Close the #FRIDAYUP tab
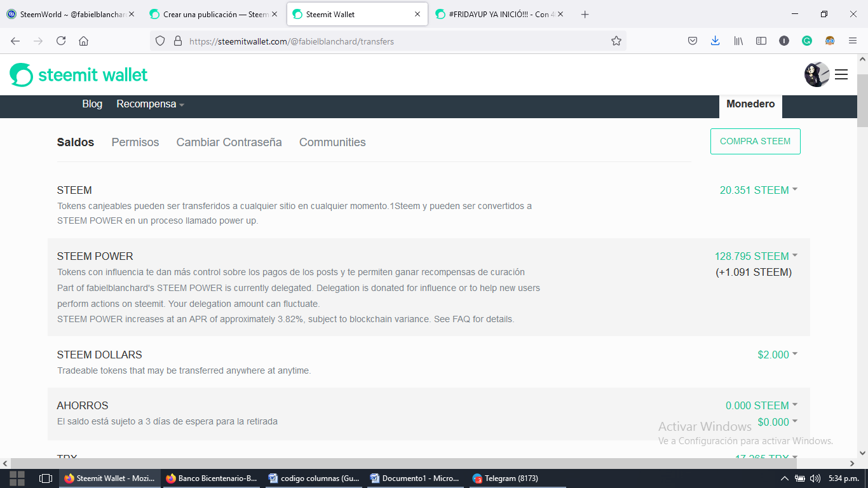This screenshot has width=868, height=488. coord(560,14)
